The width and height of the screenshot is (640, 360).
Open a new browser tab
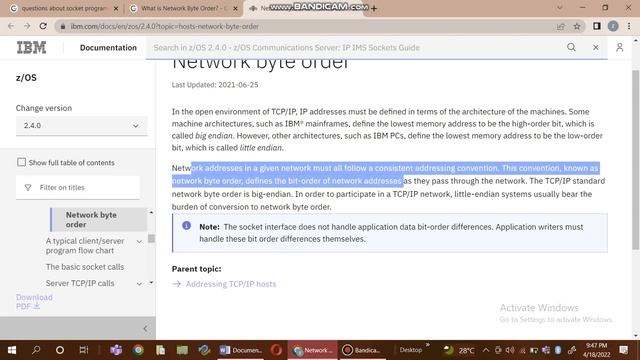[374, 8]
